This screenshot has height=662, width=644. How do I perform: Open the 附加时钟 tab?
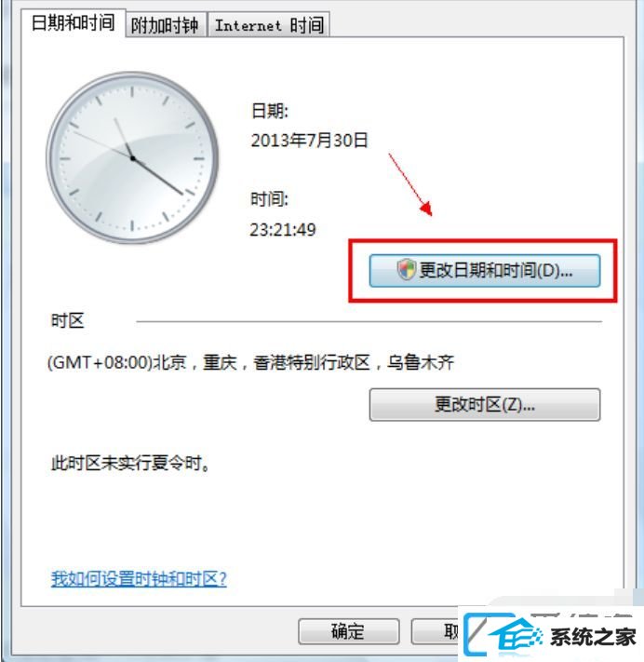tap(165, 25)
